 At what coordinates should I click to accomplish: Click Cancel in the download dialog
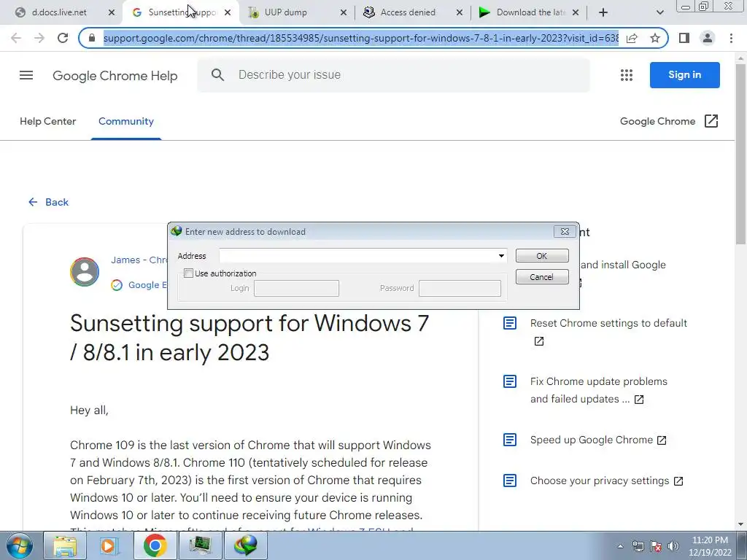pyautogui.click(x=542, y=276)
